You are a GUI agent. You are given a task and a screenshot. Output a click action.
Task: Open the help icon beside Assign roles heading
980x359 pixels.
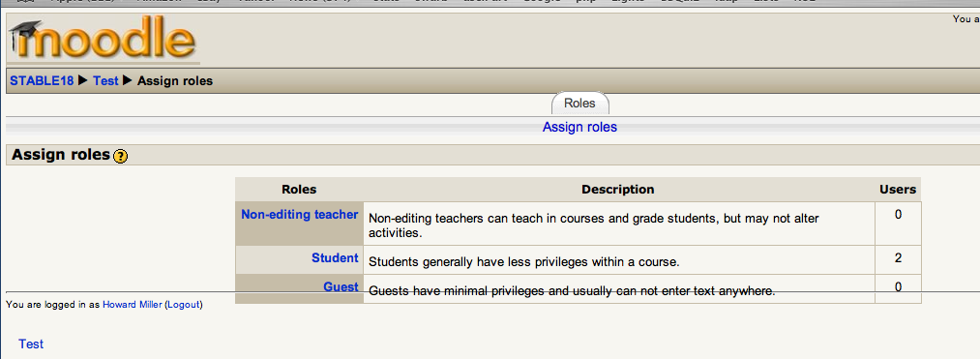pyautogui.click(x=121, y=157)
